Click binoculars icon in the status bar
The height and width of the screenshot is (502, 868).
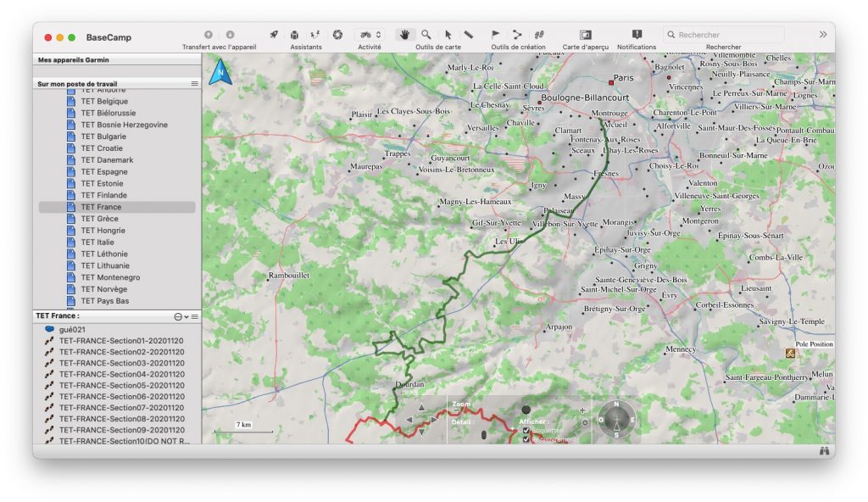(824, 451)
